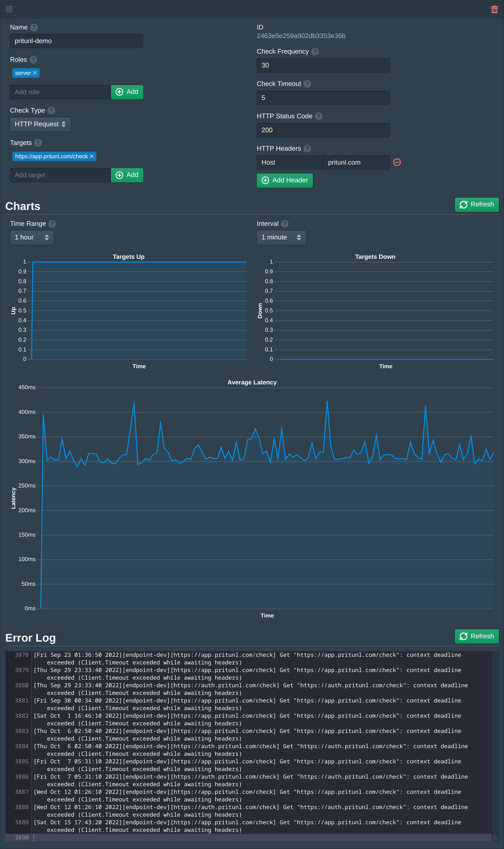This screenshot has width=504, height=849.
Task: Open the Check Frequency help icon
Action: click(x=315, y=52)
